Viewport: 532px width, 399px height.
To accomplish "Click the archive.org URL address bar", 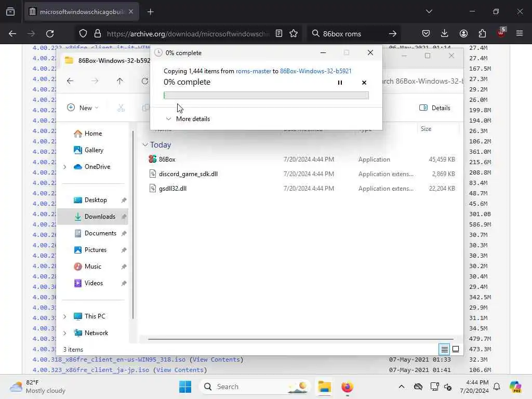I will 188,34.
